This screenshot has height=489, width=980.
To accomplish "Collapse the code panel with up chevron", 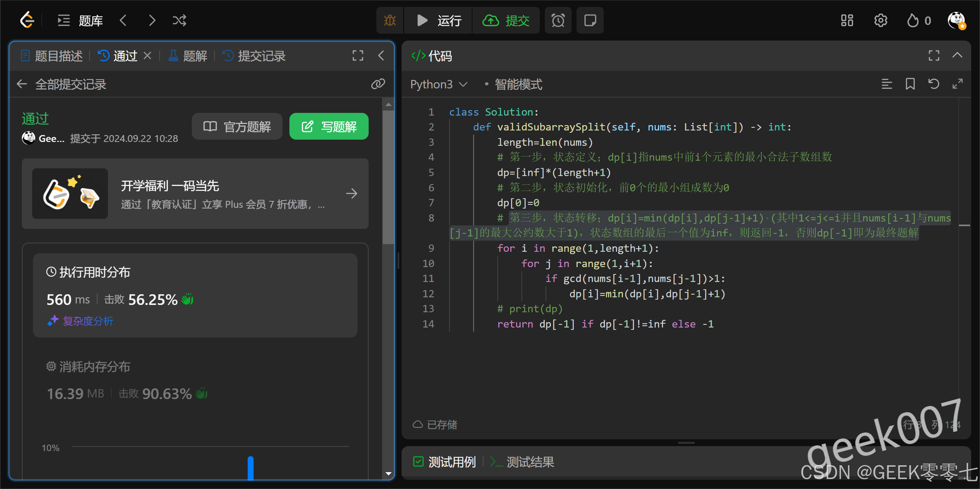I will (x=957, y=55).
